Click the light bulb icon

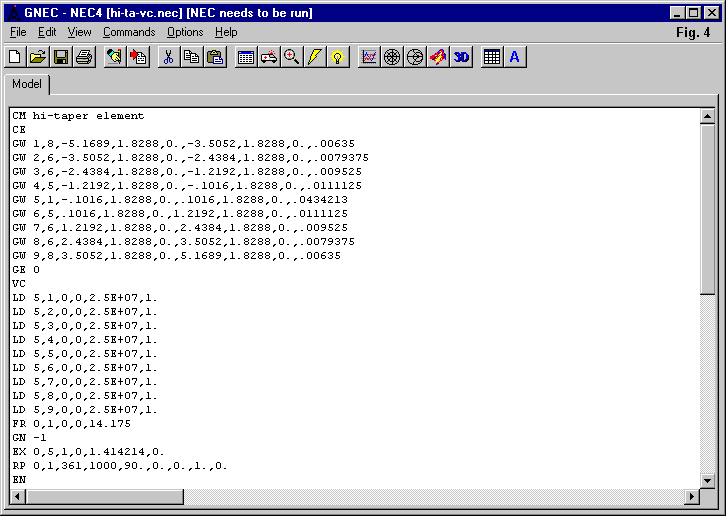point(338,57)
